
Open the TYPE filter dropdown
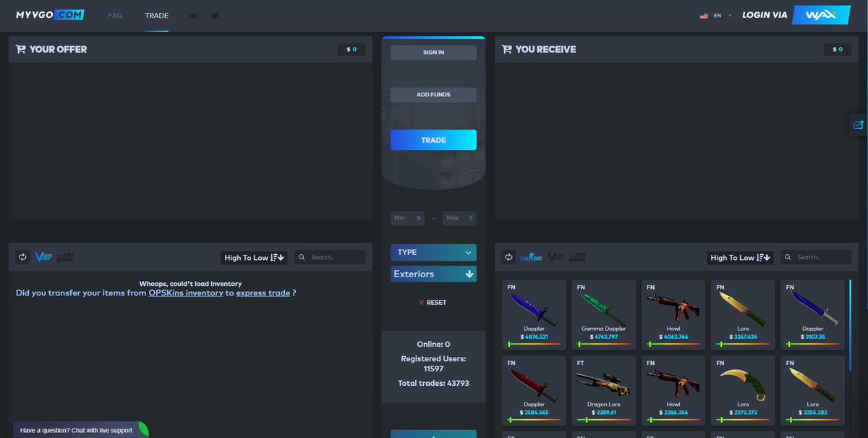coord(433,252)
